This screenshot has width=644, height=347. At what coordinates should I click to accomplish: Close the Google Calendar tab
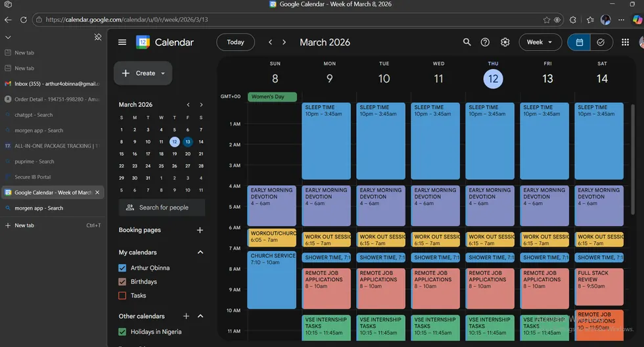[97, 192]
